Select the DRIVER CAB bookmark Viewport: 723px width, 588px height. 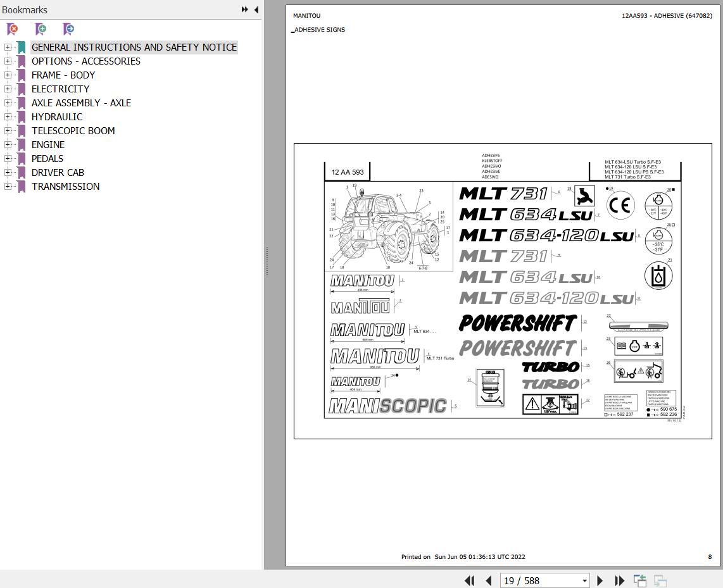tap(58, 172)
